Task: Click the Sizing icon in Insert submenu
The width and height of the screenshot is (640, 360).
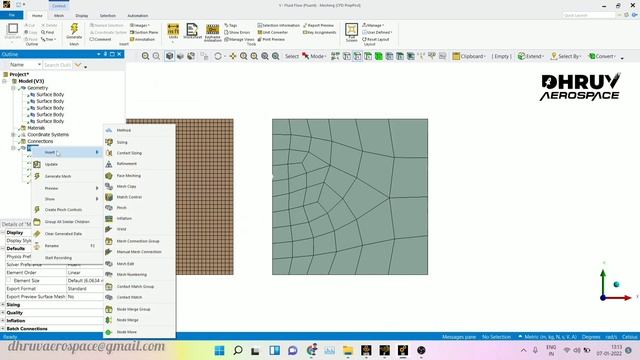Action: [x=109, y=142]
